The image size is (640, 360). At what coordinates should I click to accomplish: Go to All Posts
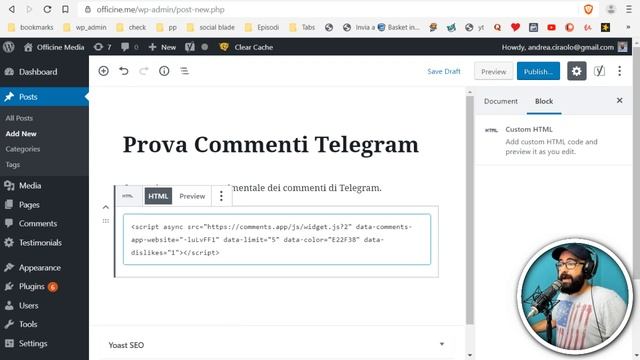(x=19, y=118)
